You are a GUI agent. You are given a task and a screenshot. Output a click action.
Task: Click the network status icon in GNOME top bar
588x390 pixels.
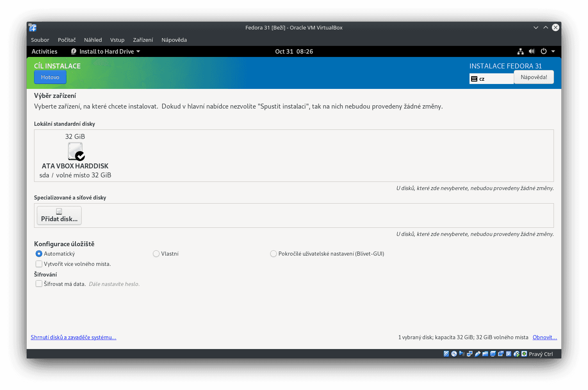520,51
